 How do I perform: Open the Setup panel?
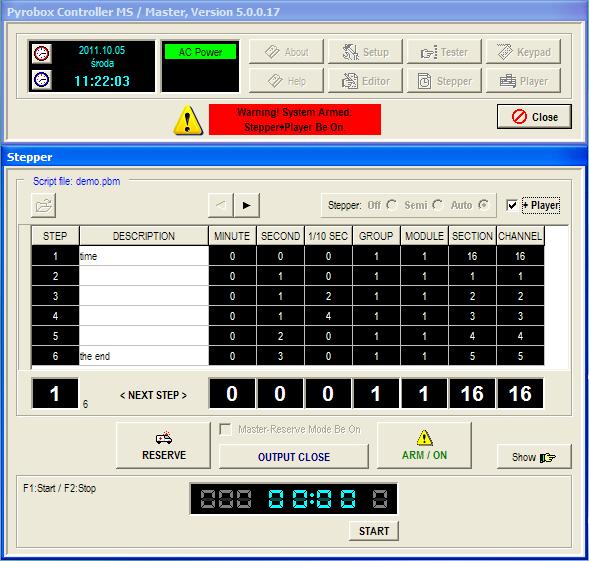pyautogui.click(x=365, y=51)
